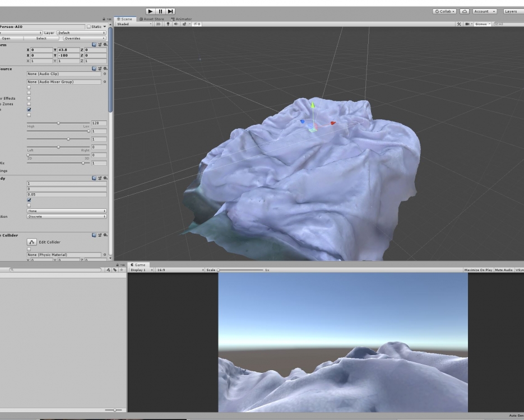
Task: Click the Collab button
Action: coord(445,11)
